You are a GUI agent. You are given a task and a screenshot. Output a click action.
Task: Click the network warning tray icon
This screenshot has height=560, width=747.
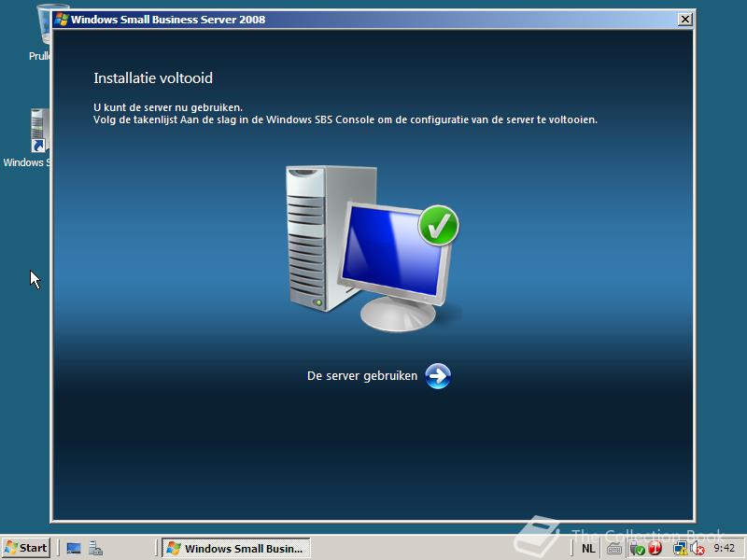coord(680,549)
